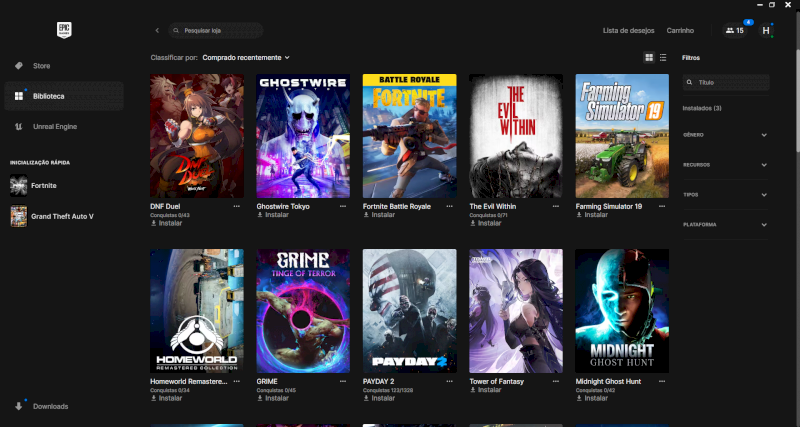800x427 pixels.
Task: Focus the Título filter field
Action: coord(726,82)
